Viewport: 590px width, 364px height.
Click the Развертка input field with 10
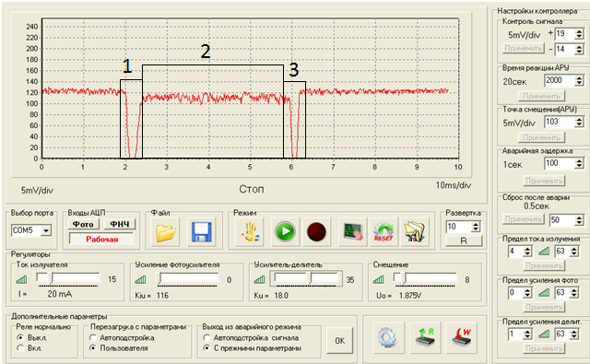459,227
